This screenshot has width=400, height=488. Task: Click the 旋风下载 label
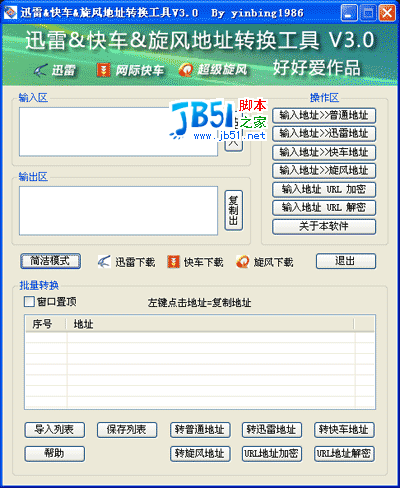273,262
